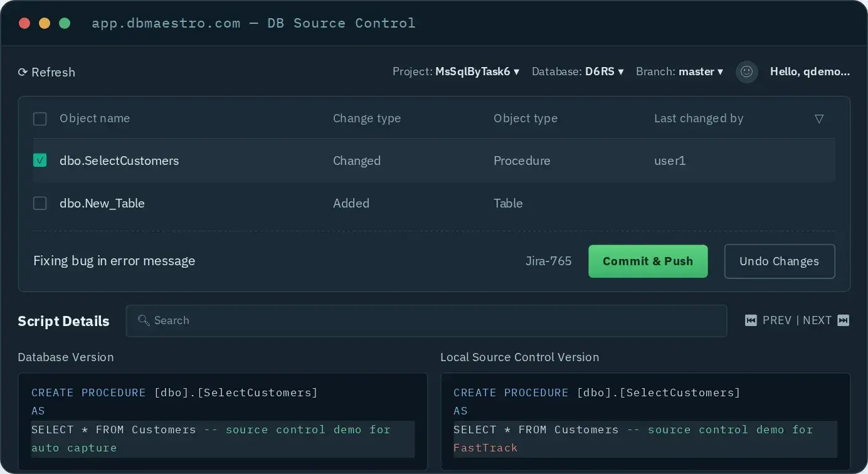Sort by the Object name column header

tap(95, 118)
